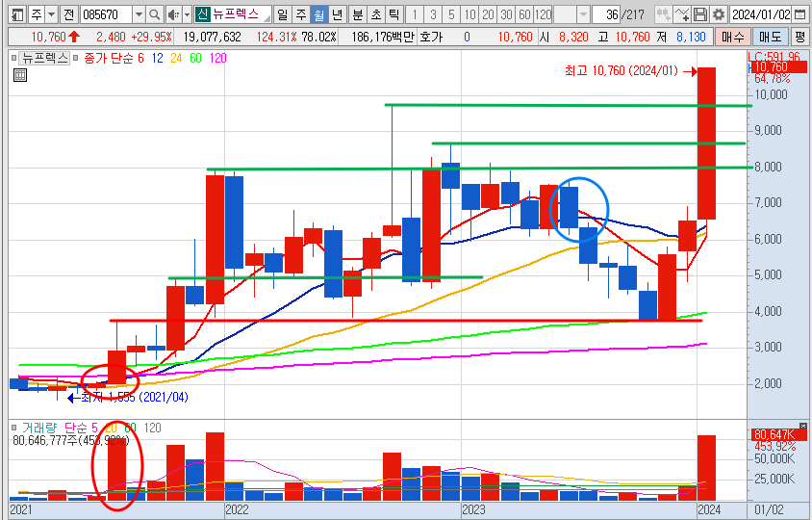The image size is (812, 520).
Task: Click the small square before 종가 단순
Action: (75, 58)
